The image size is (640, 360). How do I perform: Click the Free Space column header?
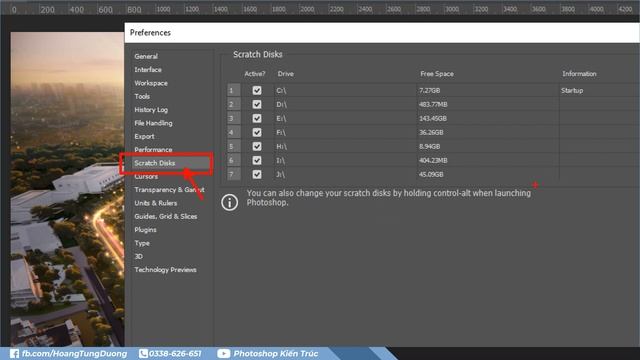point(437,74)
